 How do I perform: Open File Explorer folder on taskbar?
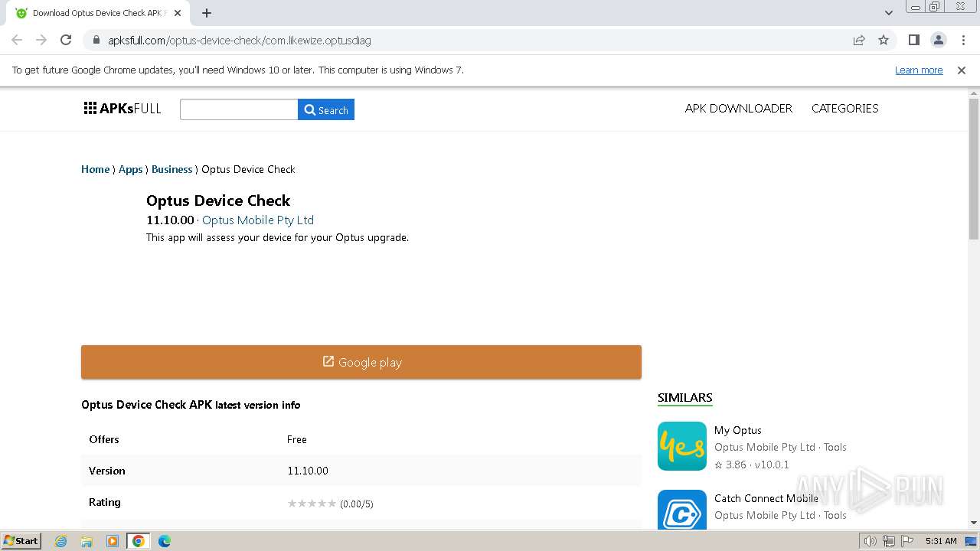tap(87, 541)
